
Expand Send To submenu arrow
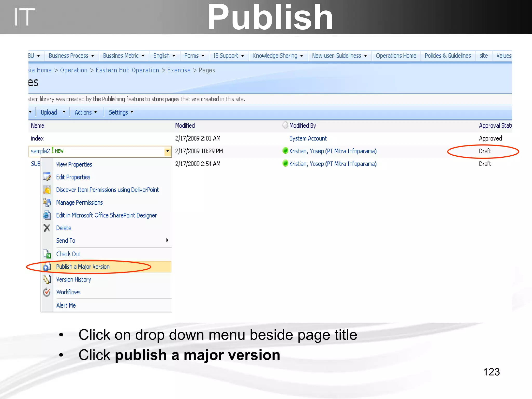pyautogui.click(x=167, y=240)
